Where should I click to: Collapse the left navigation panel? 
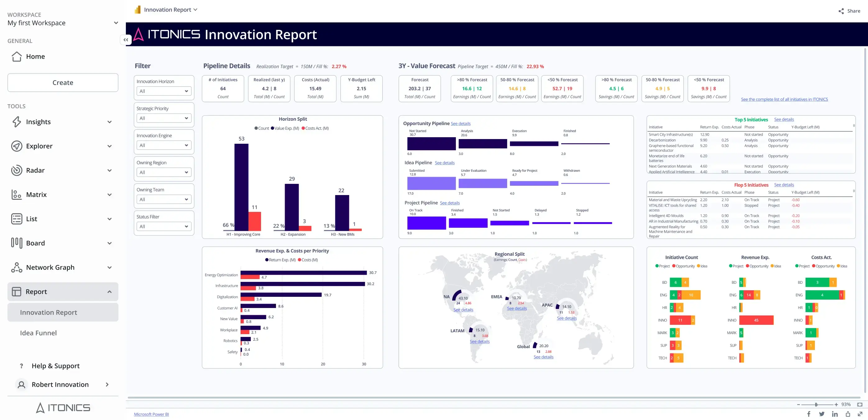[x=126, y=40]
